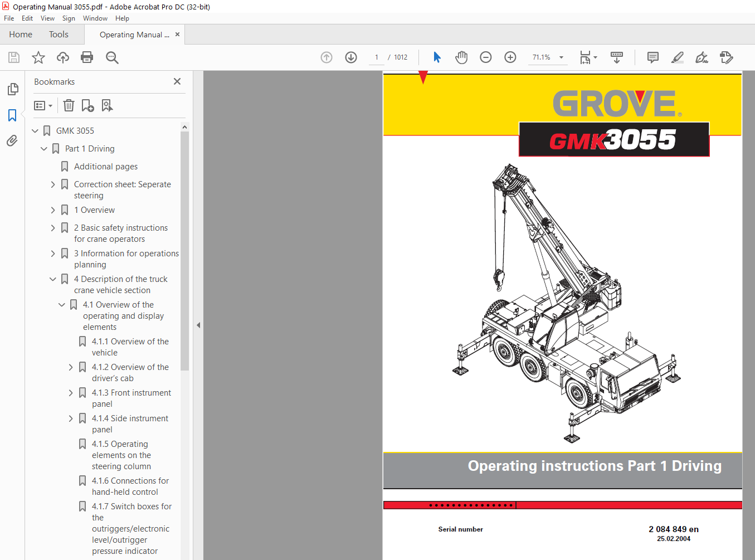This screenshot has width=755, height=560.
Task: Go to 4.1.5 Operating elements on steering column
Action: pos(121,455)
